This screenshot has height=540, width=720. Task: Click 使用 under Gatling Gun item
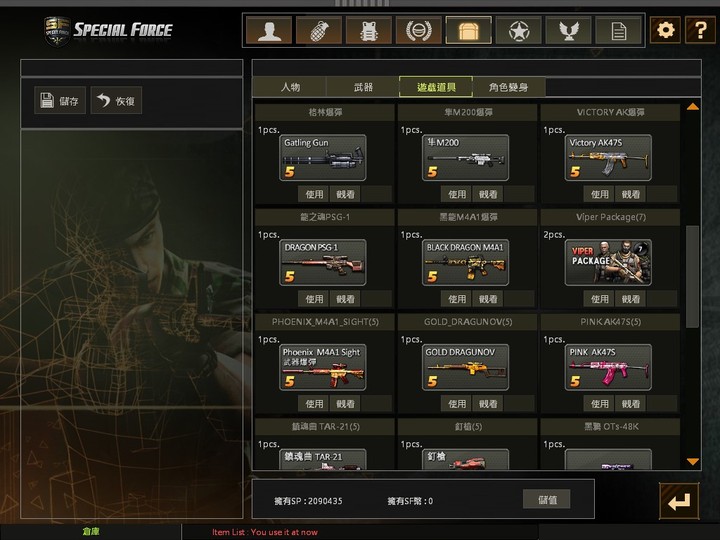coord(314,194)
